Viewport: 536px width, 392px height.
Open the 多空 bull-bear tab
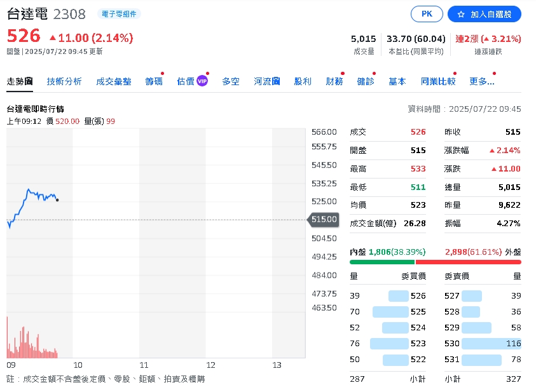click(x=231, y=81)
